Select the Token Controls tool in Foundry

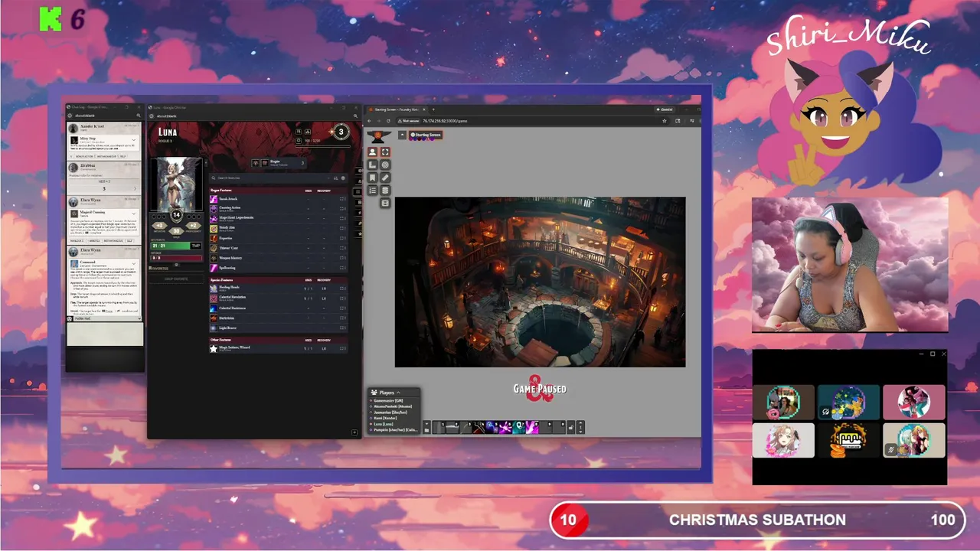point(372,152)
